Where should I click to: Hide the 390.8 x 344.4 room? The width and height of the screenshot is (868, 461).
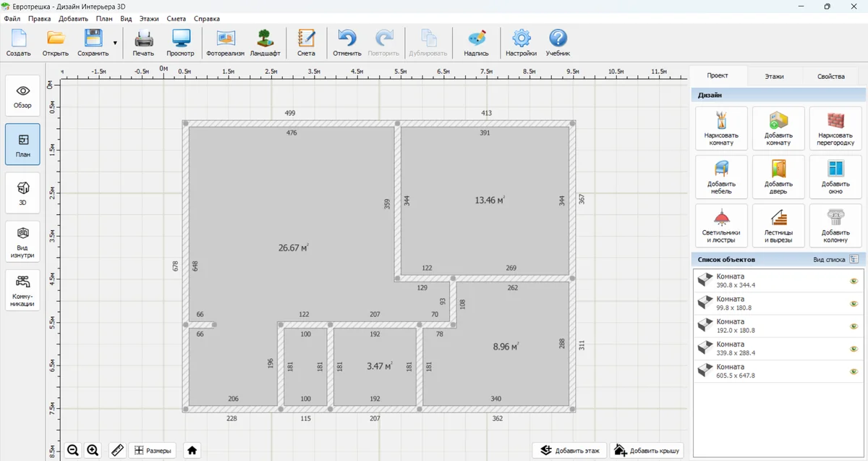(854, 281)
